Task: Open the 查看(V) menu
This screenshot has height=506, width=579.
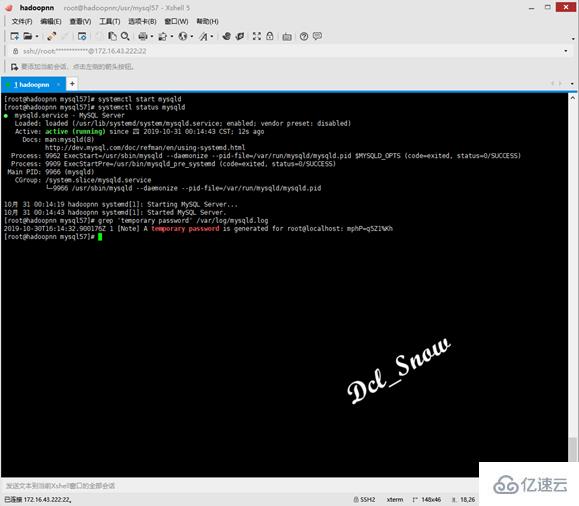Action: [80, 21]
